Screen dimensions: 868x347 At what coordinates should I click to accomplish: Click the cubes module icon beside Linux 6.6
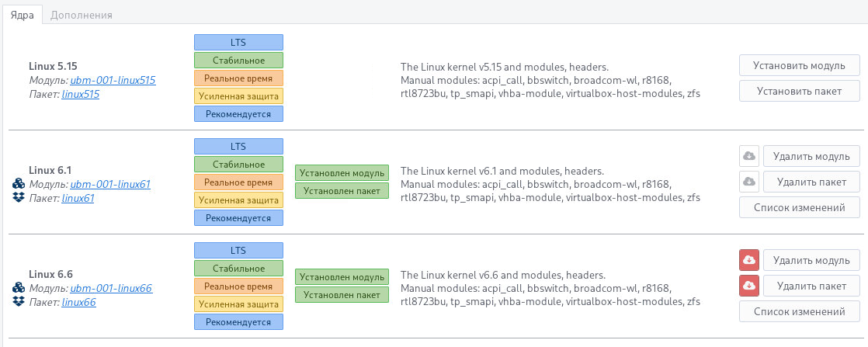pyautogui.click(x=19, y=288)
